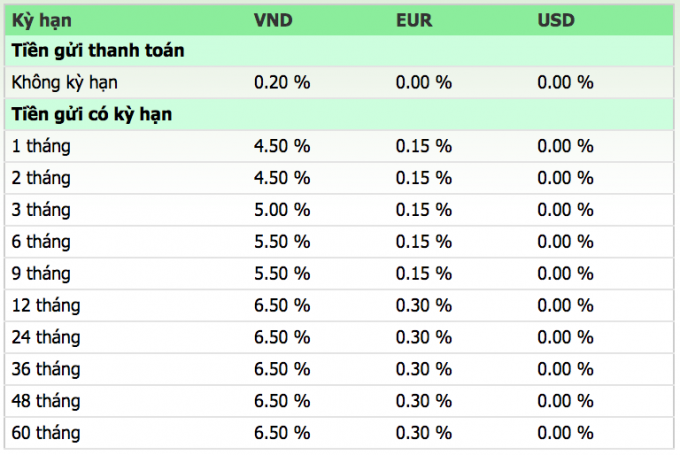
Task: Click VND rate for 2 tháng
Action: pos(282,178)
